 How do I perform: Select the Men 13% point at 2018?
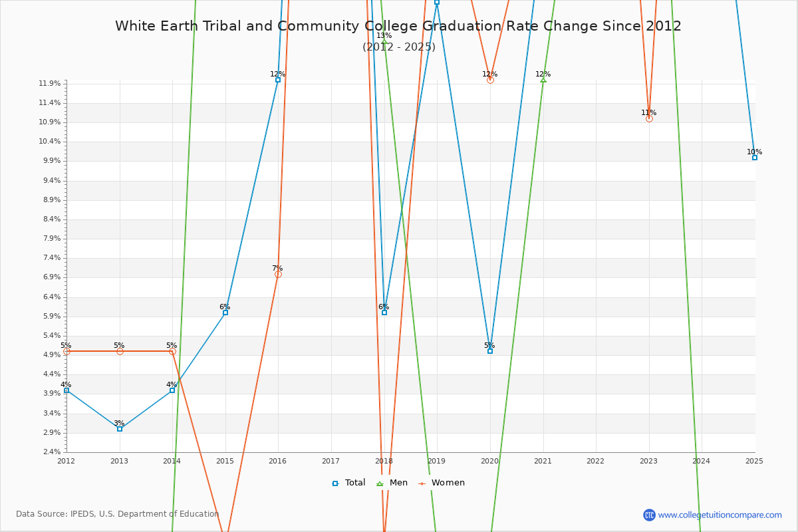pos(384,41)
